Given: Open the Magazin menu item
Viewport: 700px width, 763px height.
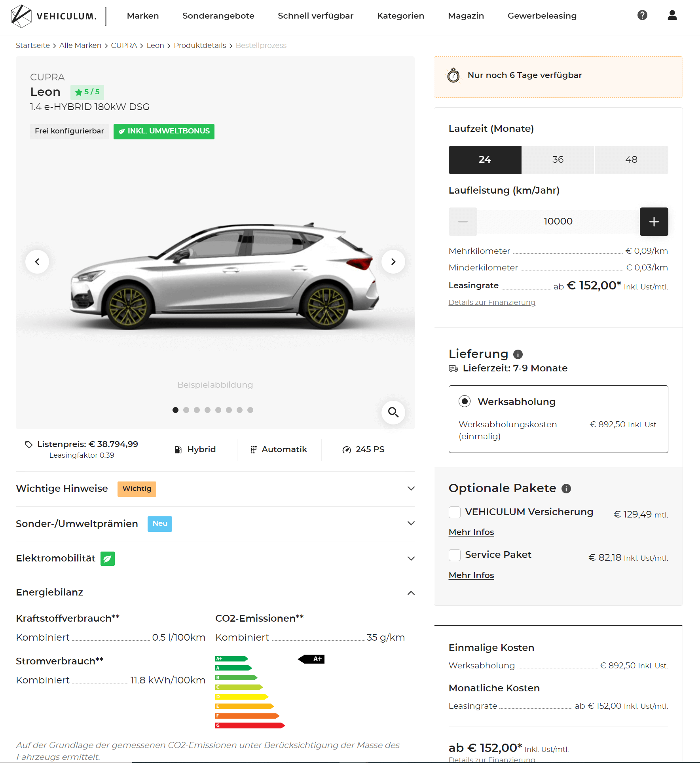Looking at the screenshot, I should [466, 16].
